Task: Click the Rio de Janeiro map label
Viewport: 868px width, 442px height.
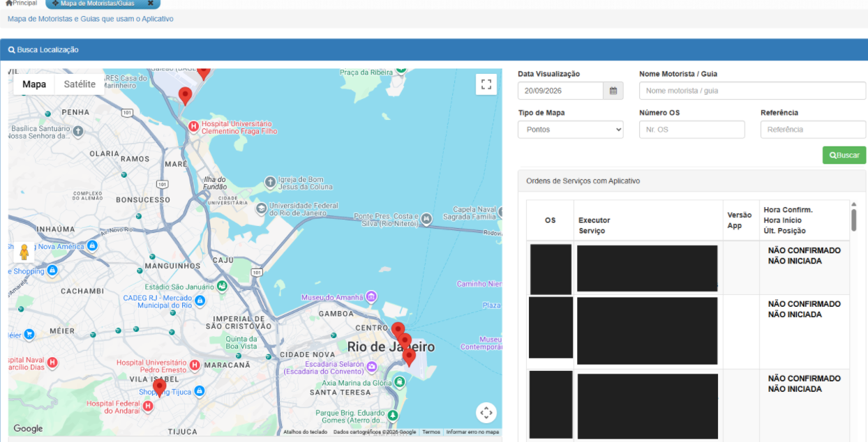Action: click(x=391, y=347)
